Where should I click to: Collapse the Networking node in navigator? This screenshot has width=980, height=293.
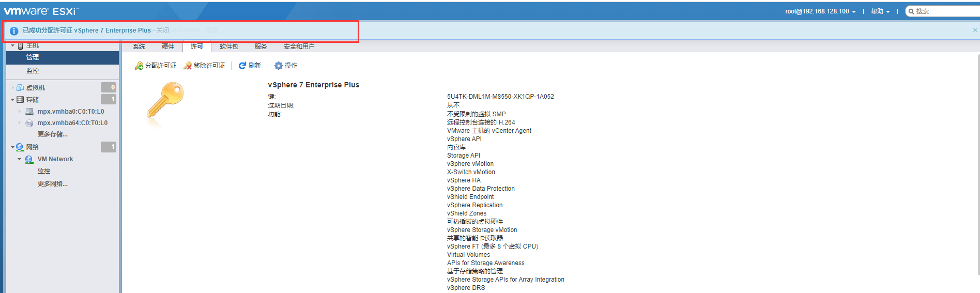tap(12, 147)
